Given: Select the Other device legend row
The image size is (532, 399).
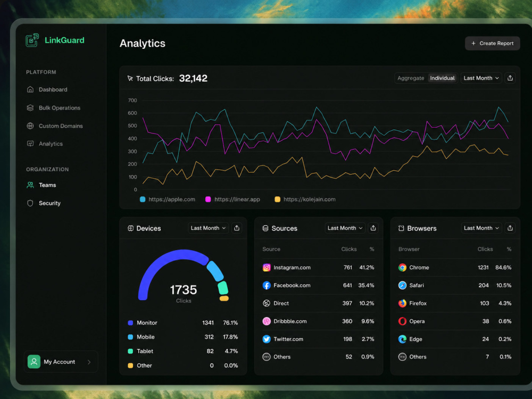Looking at the screenshot, I should pyautogui.click(x=183, y=366).
